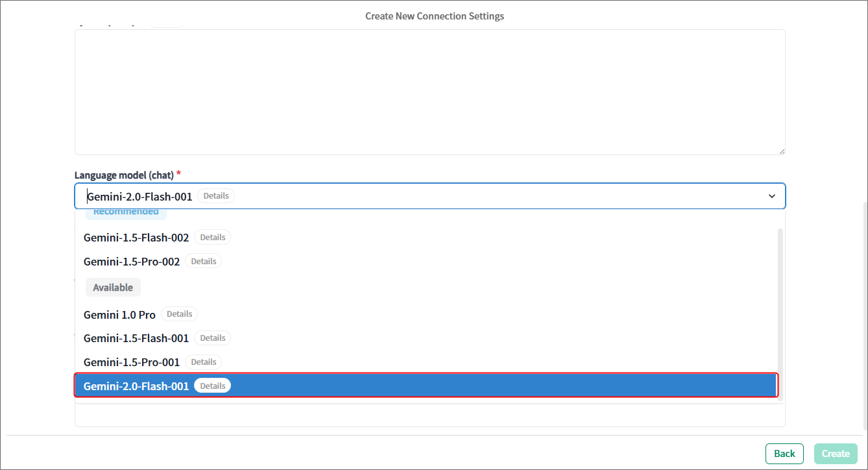The image size is (868, 470).
Task: Click the Create New Connection Settings title
Action: (x=435, y=16)
